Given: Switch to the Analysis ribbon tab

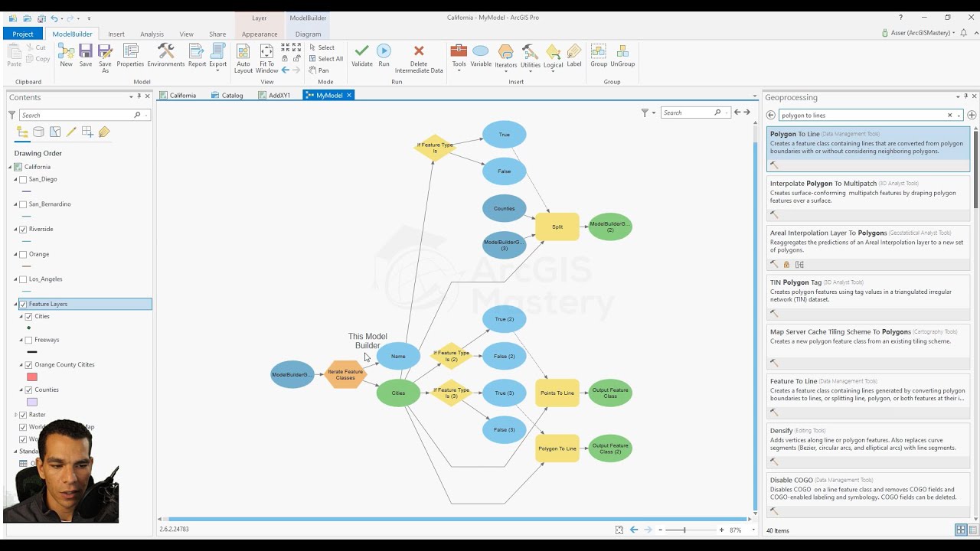Looking at the screenshot, I should [x=152, y=34].
